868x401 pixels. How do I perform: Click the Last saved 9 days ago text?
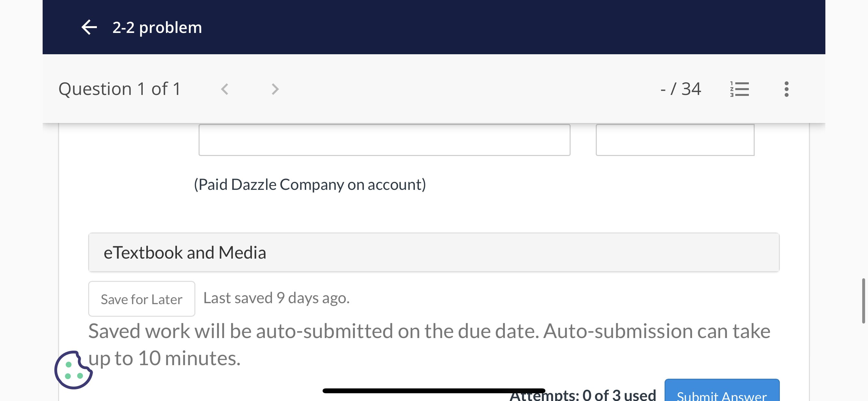click(276, 298)
